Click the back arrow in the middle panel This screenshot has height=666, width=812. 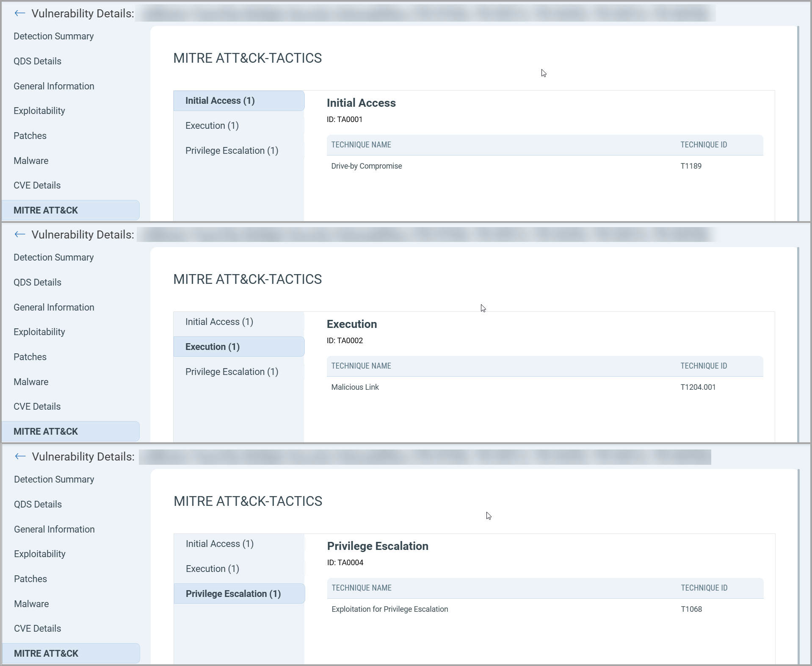[19, 234]
